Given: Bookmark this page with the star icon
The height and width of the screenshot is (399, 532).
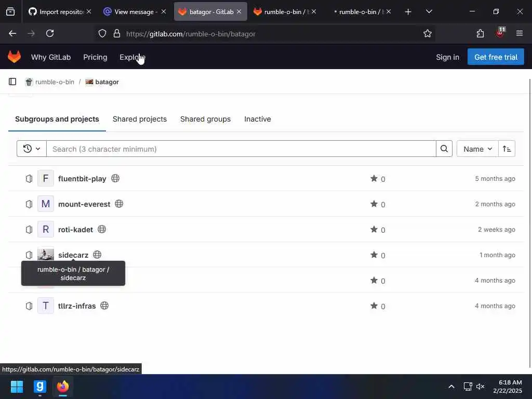Looking at the screenshot, I should (x=427, y=33).
